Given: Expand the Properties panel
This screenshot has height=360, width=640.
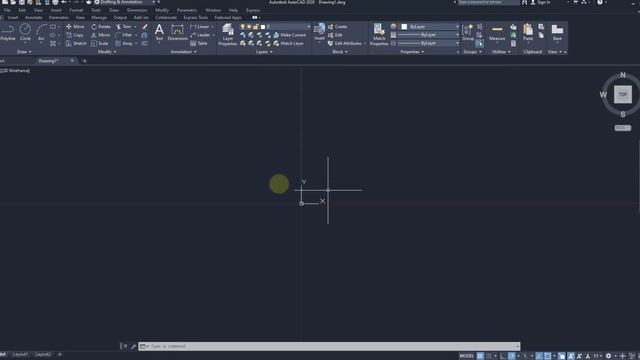Looking at the screenshot, I should pos(412,52).
